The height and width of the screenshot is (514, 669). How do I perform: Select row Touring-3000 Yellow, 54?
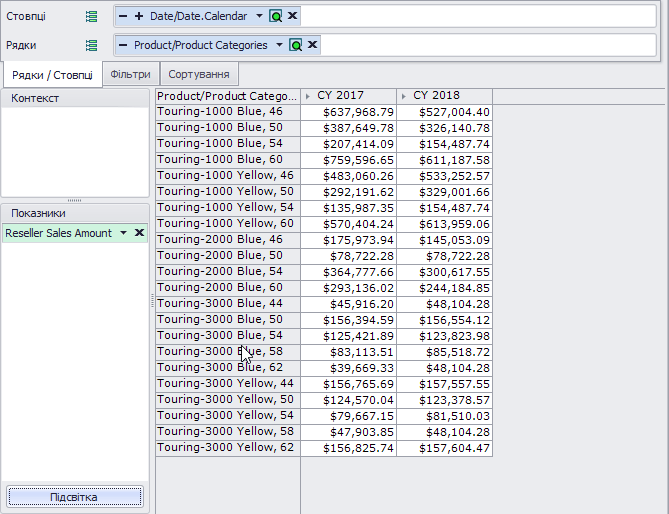click(228, 416)
